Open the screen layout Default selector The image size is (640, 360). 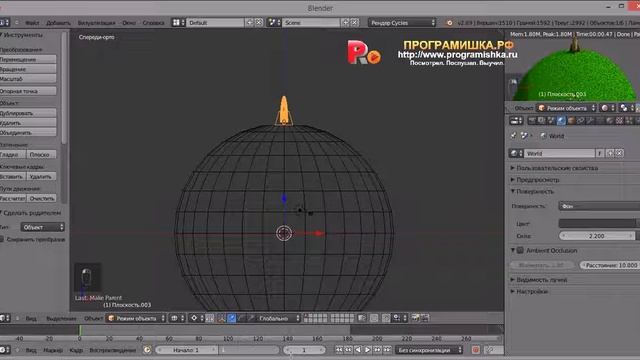point(178,23)
